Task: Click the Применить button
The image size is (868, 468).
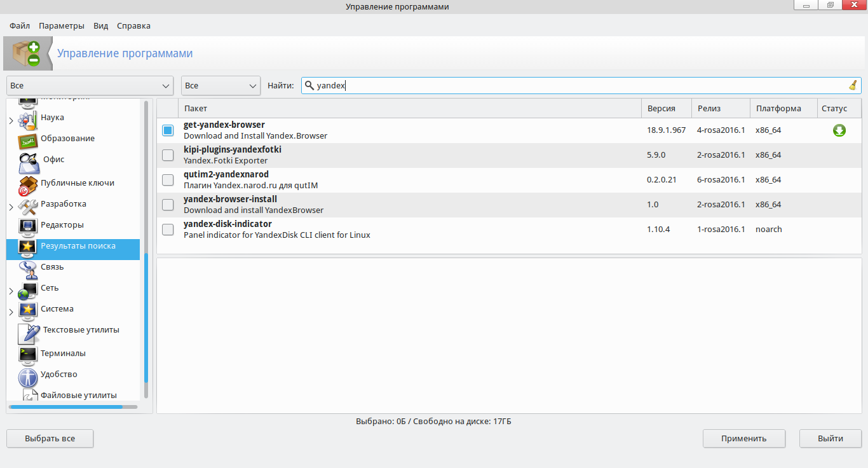Action: 744,439
